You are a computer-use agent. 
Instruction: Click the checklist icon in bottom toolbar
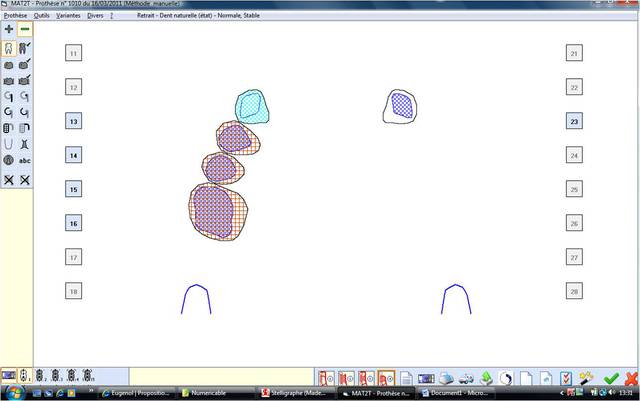coord(565,378)
